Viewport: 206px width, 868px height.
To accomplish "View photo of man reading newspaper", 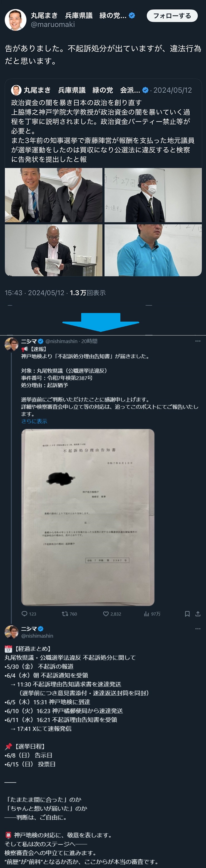I will click(54, 250).
